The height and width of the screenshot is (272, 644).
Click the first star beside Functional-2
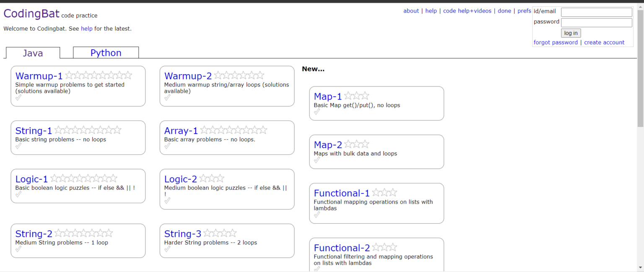click(x=376, y=247)
